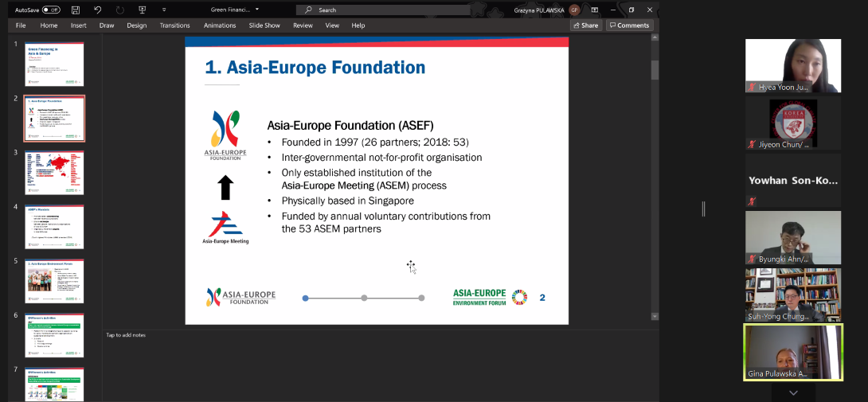This screenshot has height=402, width=868.
Task: Click muted mic icon on Hyea Yoon Ju tile
Action: tap(752, 87)
